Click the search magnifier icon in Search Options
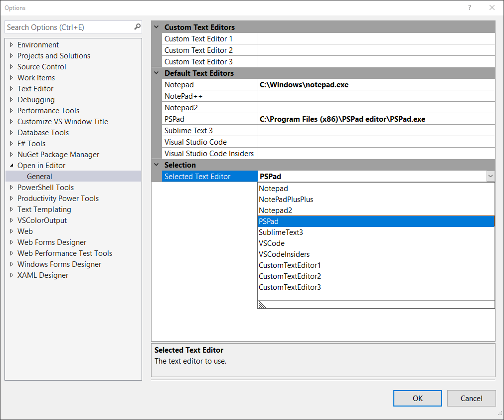The image size is (504, 420). point(137,27)
